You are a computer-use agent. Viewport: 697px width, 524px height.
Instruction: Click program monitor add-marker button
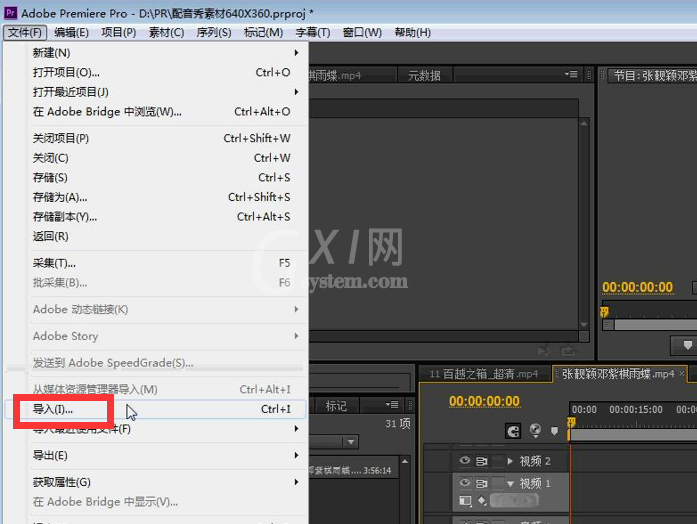tap(687, 345)
